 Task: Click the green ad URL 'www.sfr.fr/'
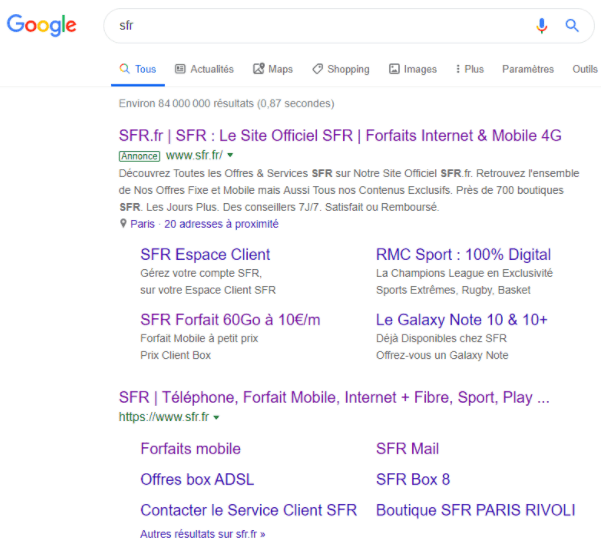coord(194,155)
